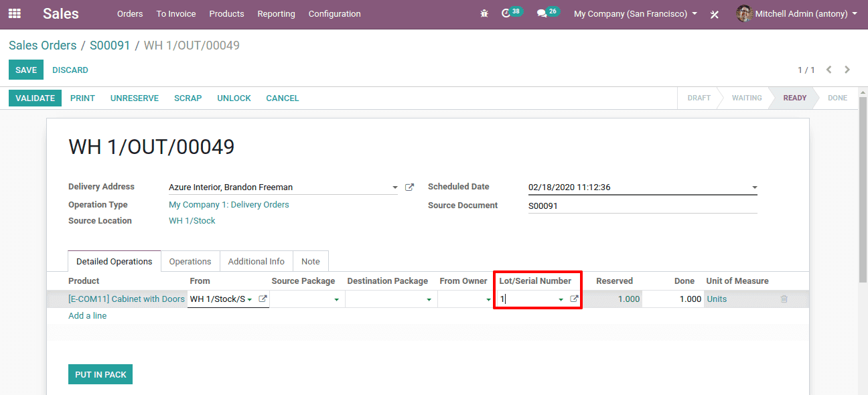The image size is (868, 395).
Task: Expand the Lot/Serial Number dropdown arrow
Action: click(561, 300)
